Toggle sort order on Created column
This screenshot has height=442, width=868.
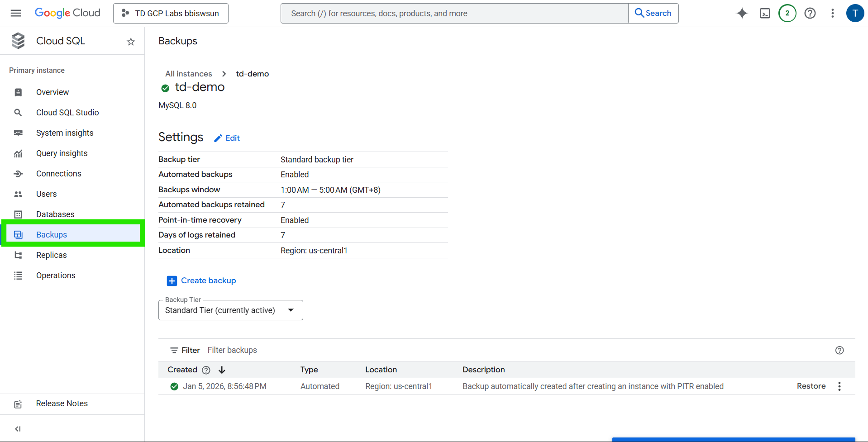[222, 370]
